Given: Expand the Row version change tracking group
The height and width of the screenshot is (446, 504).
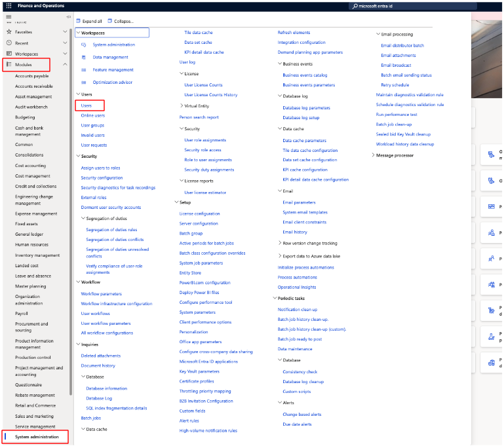Looking at the screenshot, I should (x=280, y=243).
